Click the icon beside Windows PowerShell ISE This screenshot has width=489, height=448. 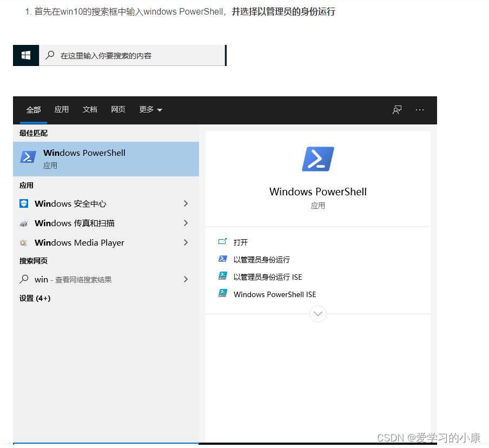coord(223,293)
